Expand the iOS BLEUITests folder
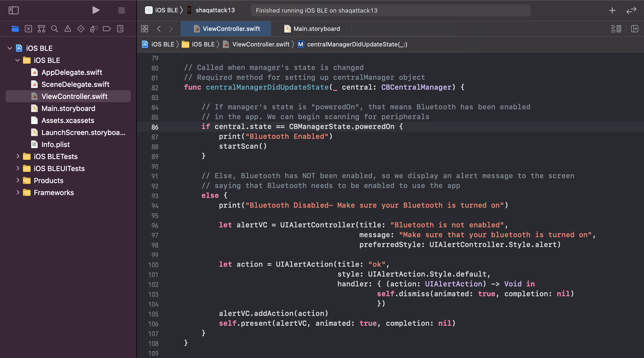 (x=18, y=168)
